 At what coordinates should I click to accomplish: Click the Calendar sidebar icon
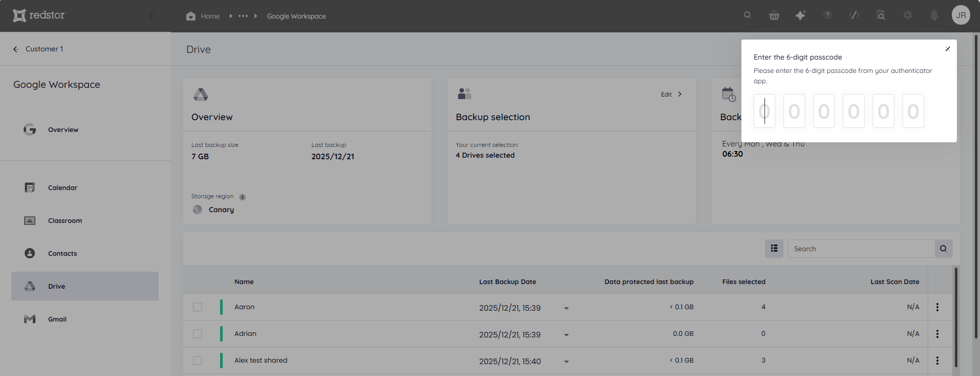tap(30, 187)
